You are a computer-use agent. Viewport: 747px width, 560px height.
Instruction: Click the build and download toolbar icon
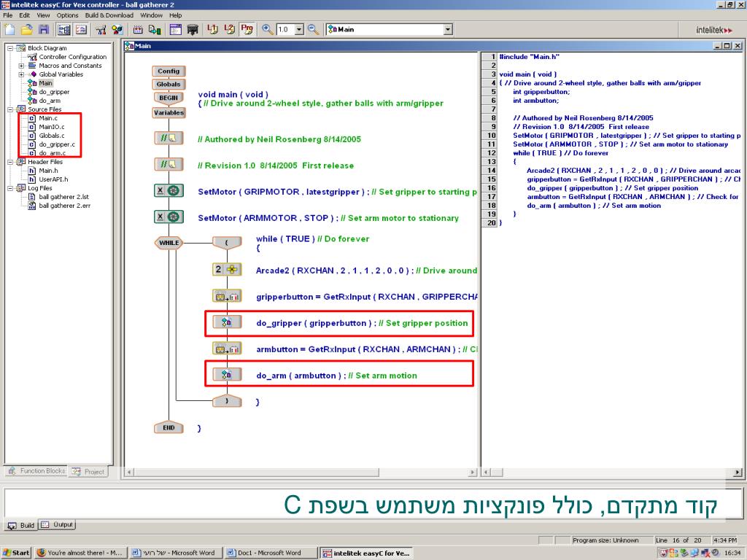[x=155, y=29]
